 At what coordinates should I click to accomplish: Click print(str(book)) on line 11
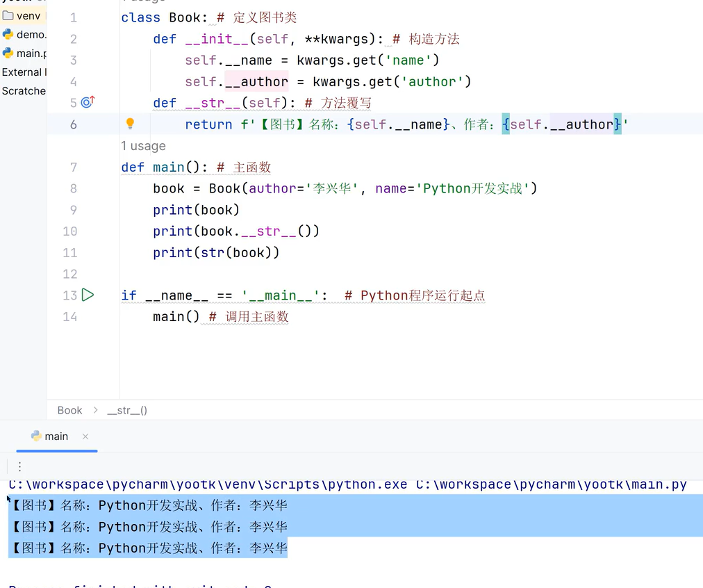[216, 252]
